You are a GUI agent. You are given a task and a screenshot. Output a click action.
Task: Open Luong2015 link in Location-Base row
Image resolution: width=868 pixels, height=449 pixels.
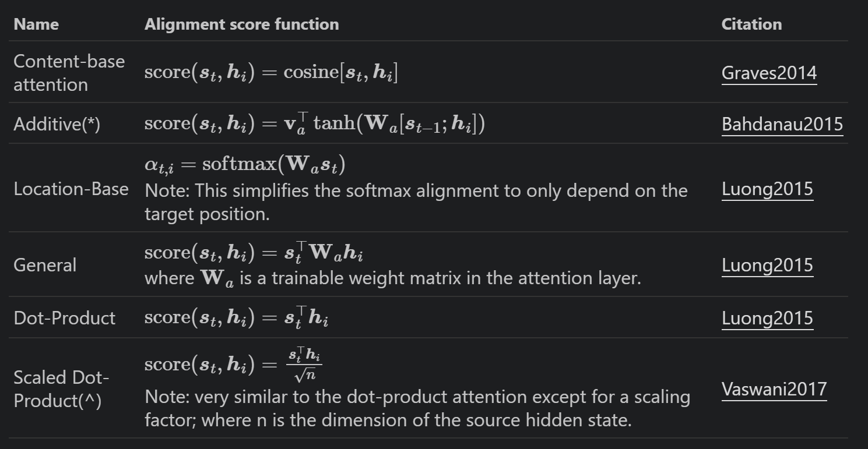pyautogui.click(x=767, y=189)
